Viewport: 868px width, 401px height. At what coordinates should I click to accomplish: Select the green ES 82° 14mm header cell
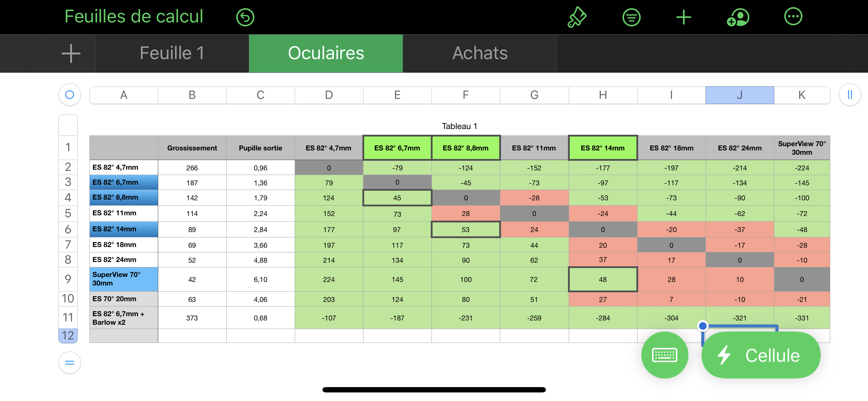tap(603, 148)
